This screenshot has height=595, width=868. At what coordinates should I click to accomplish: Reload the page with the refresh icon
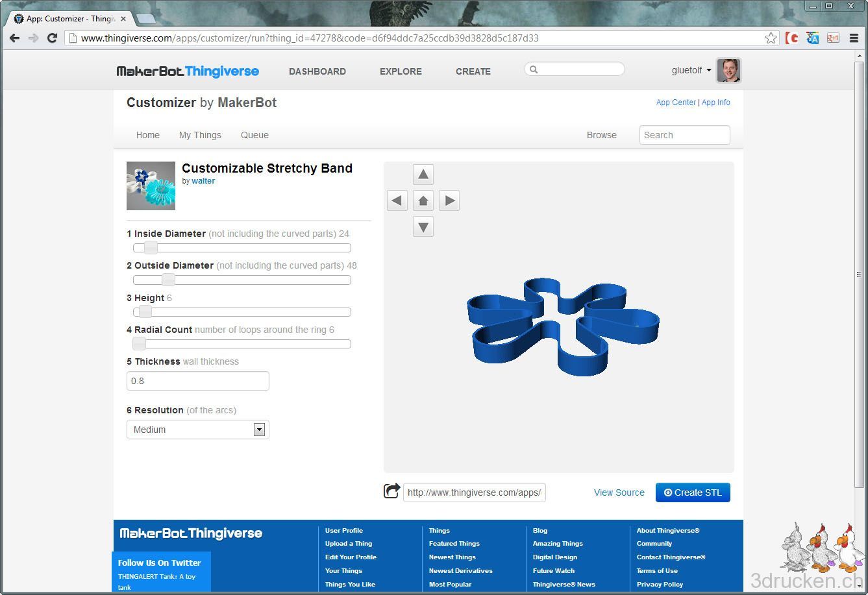tap(53, 38)
